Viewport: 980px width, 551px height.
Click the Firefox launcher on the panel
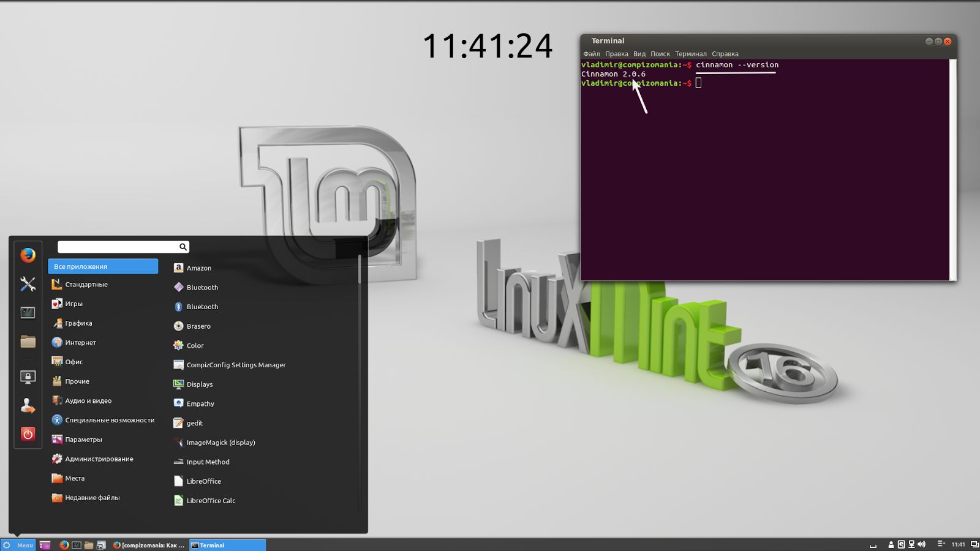64,545
